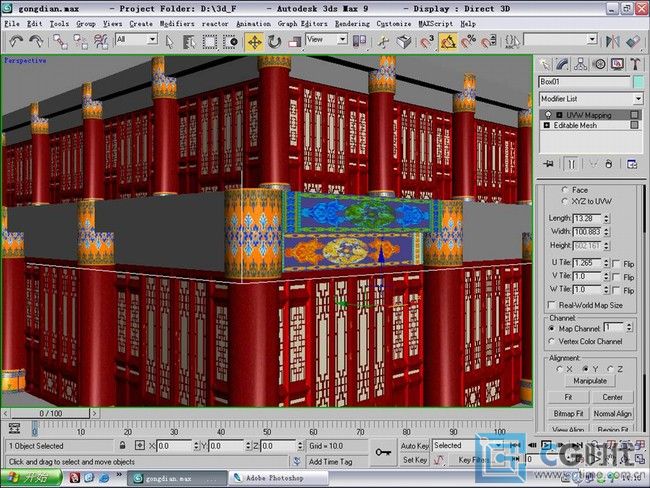Click the Box01 object name field
Screen dimensions: 650x488
pyautogui.click(x=585, y=82)
